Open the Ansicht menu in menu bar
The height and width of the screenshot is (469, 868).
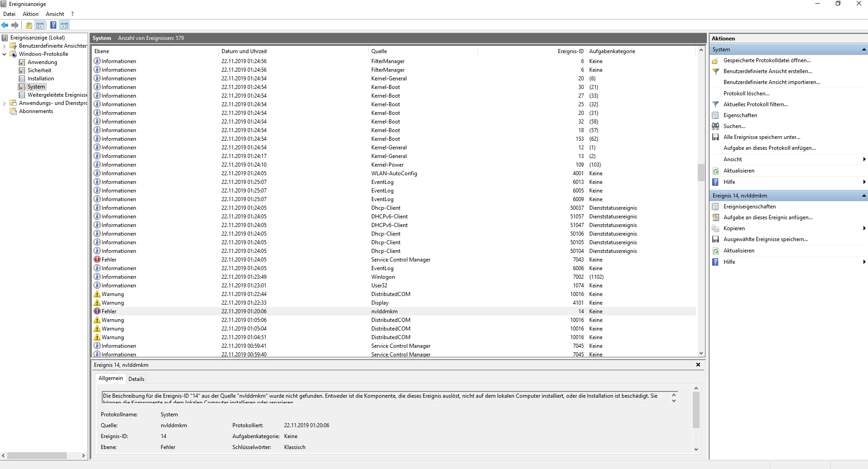click(55, 14)
